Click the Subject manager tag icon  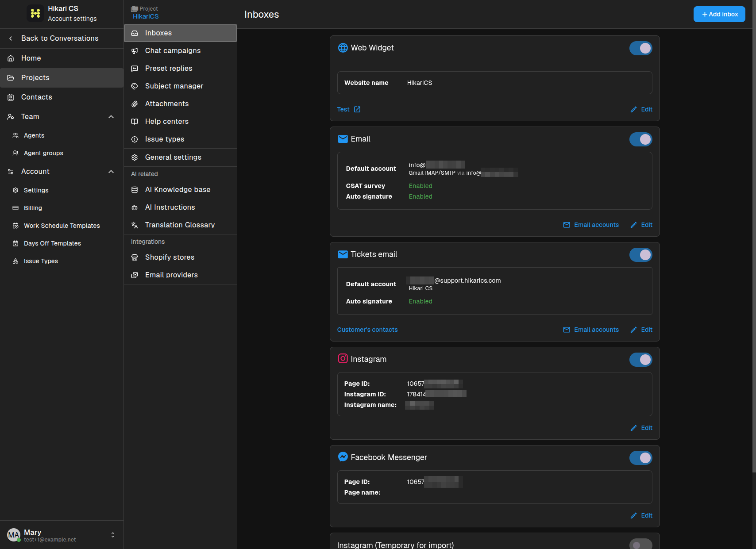click(x=135, y=86)
